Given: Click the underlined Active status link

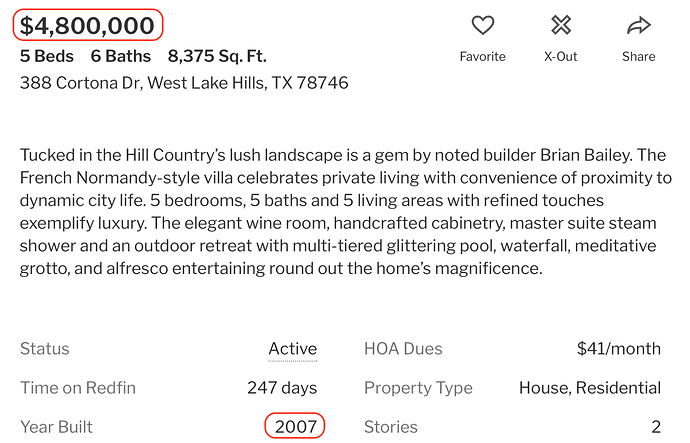Looking at the screenshot, I should point(293,349).
